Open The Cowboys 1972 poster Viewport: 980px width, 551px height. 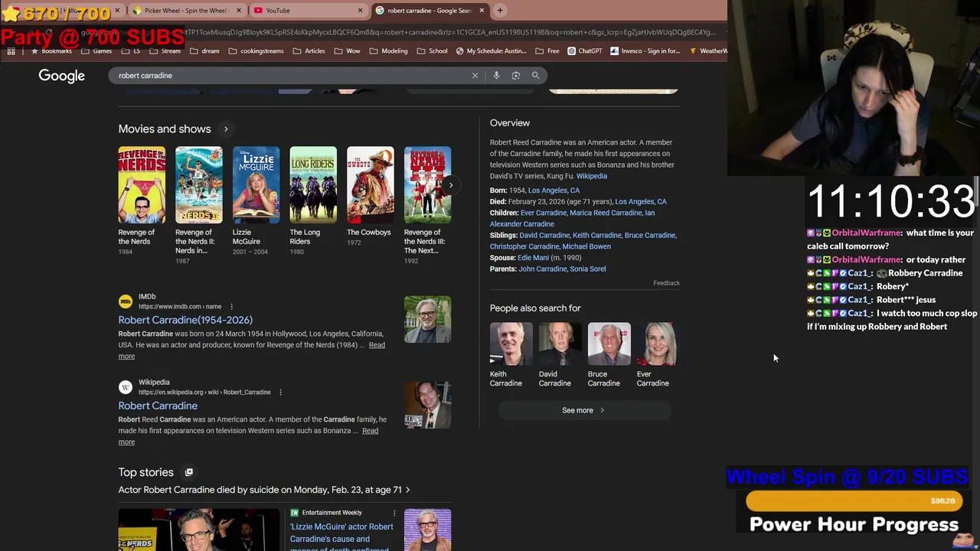(371, 185)
